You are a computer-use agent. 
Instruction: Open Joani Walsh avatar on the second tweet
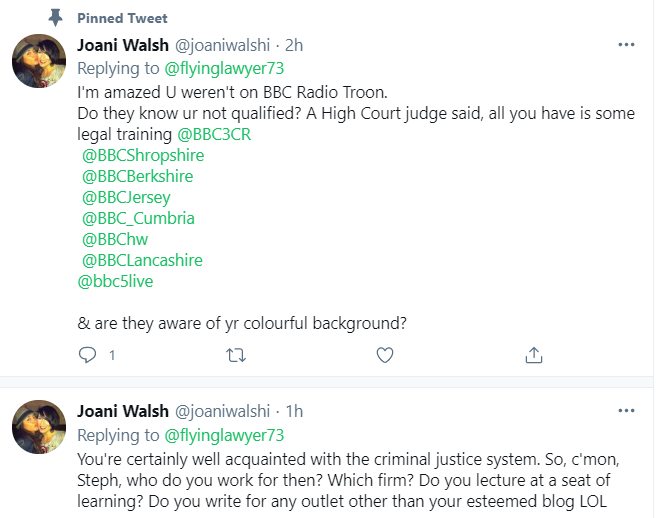(39, 430)
